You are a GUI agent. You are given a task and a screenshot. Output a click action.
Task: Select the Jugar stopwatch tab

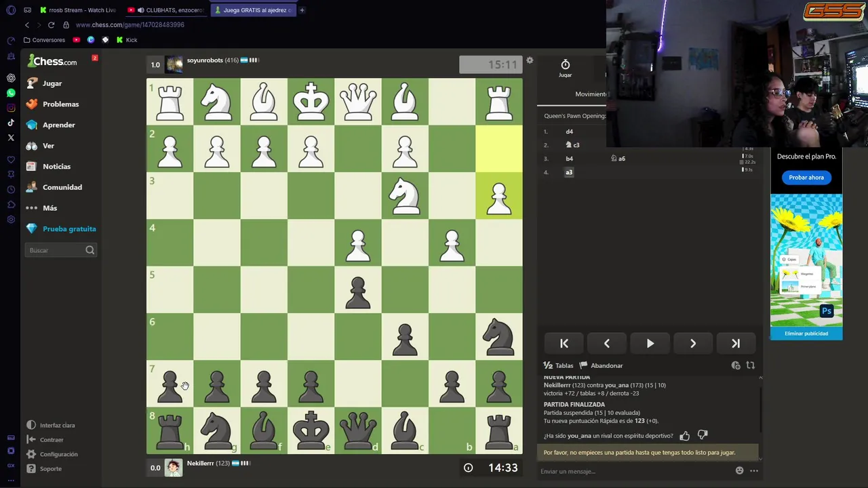(565, 68)
